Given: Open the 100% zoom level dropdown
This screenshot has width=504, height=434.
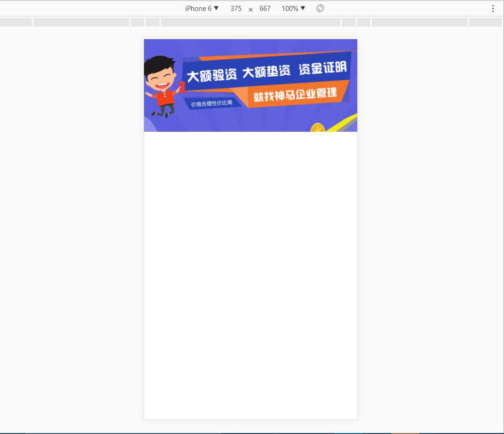Looking at the screenshot, I should tap(293, 8).
